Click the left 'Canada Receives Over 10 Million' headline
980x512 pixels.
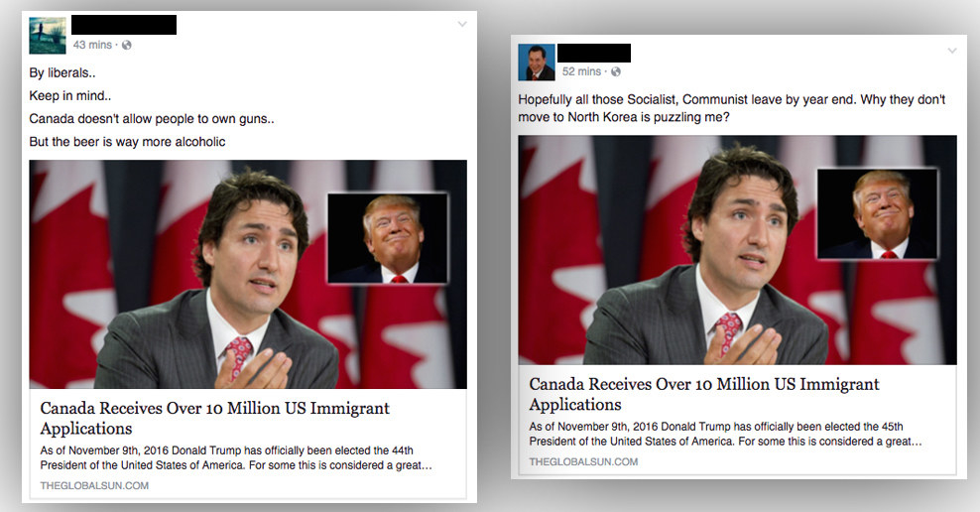click(214, 418)
